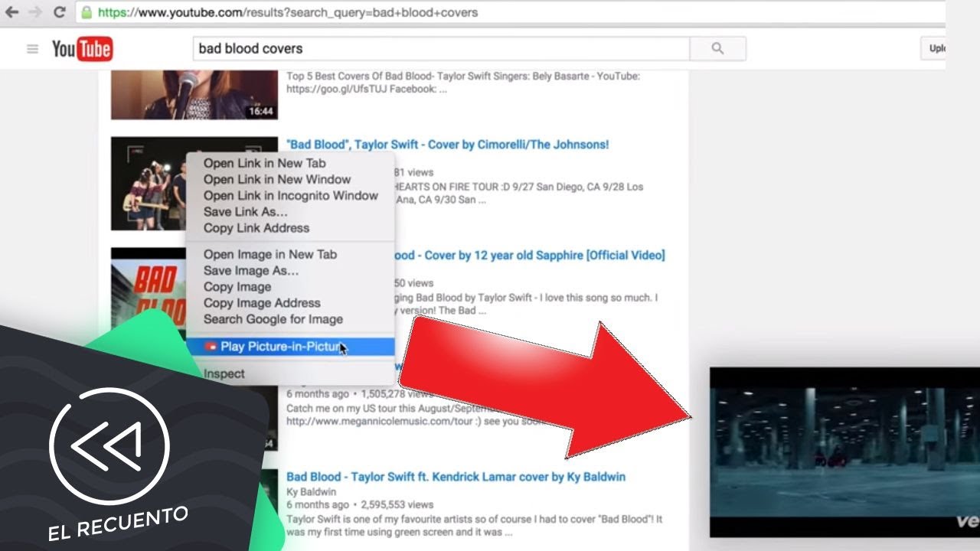The width and height of the screenshot is (980, 551).
Task: Select Play Picture-in-Picture menu entry
Action: click(x=291, y=347)
